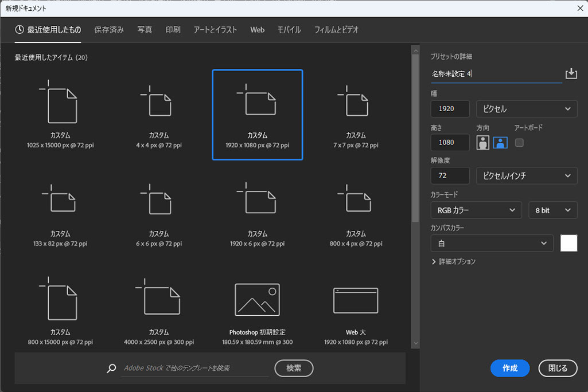The image size is (588, 392).
Task: Switch to 最近使用したもの tab
Action: 48,30
